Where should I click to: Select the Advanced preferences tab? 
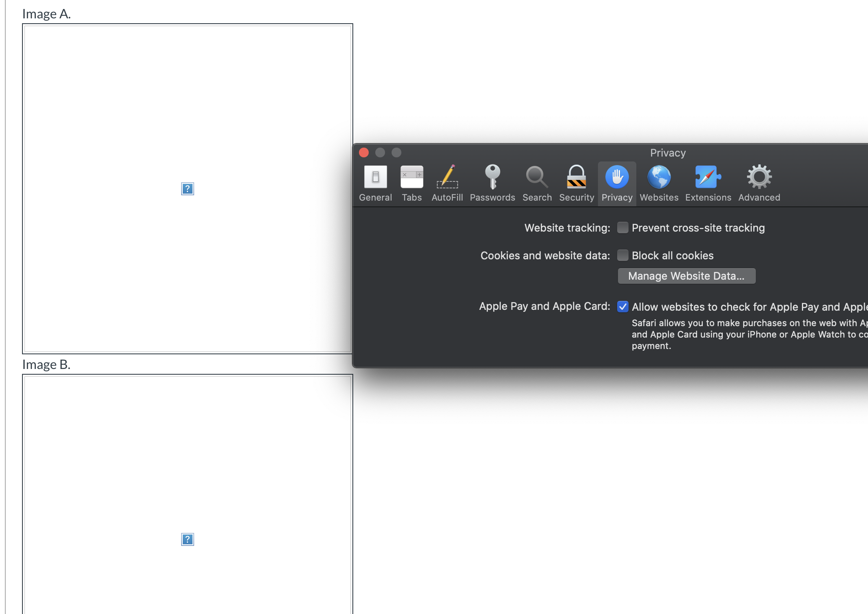tap(759, 183)
